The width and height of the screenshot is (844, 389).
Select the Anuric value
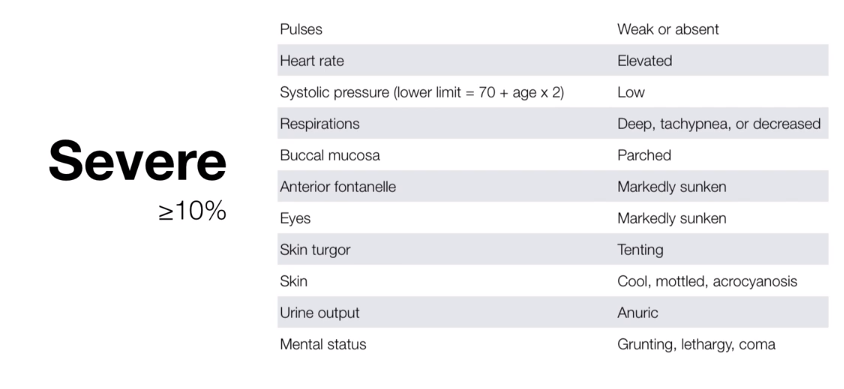pyautogui.click(x=637, y=313)
